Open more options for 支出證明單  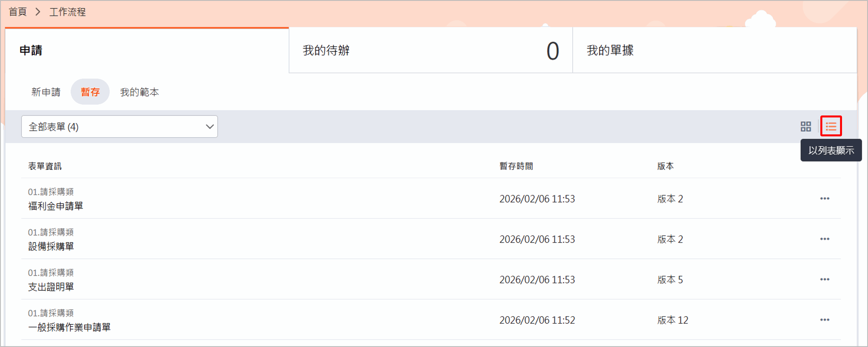tap(824, 280)
